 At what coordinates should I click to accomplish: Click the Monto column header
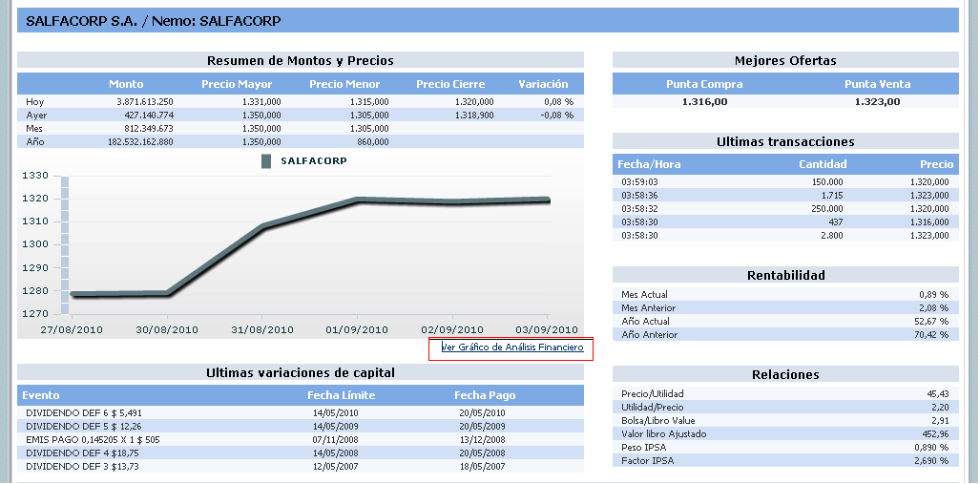(x=126, y=84)
